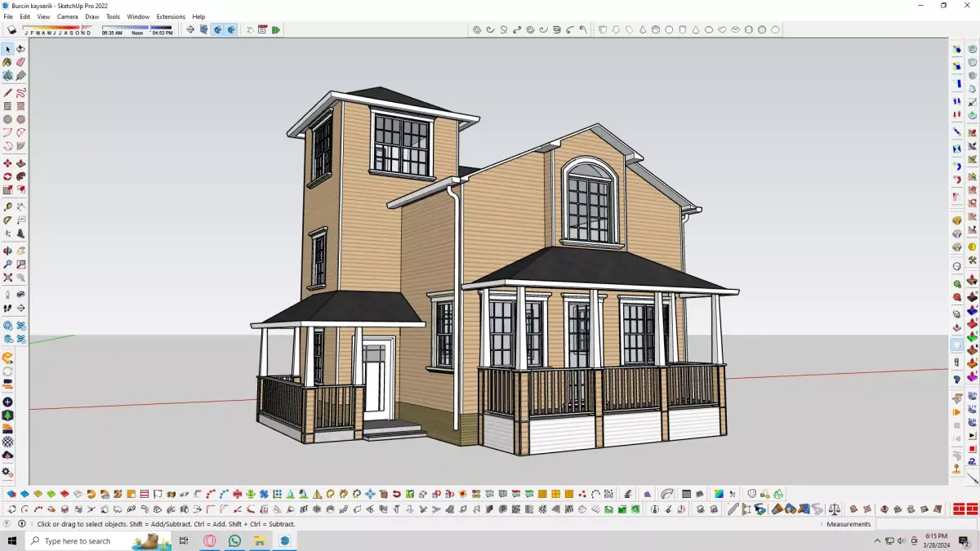This screenshot has width=980, height=551.
Task: Select the Scale tool
Action: click(7, 190)
